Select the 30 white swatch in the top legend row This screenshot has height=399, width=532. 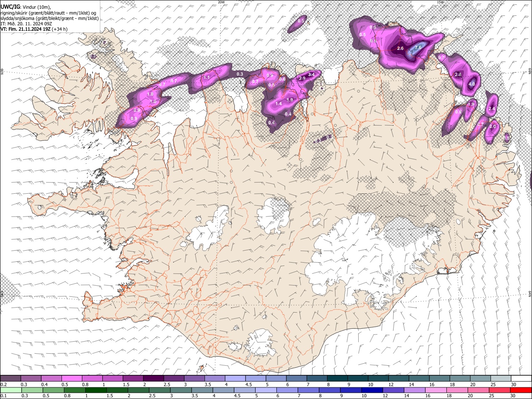coord(522,379)
